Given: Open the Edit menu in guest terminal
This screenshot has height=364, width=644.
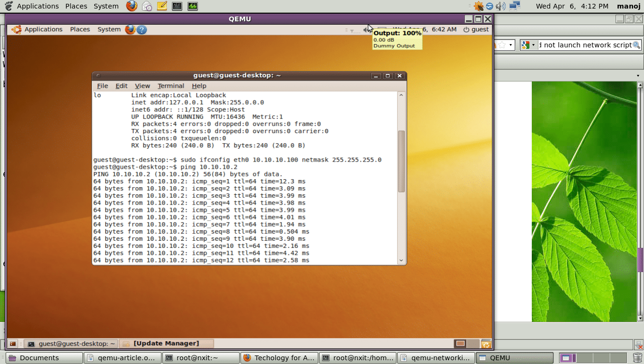Looking at the screenshot, I should 121,86.
